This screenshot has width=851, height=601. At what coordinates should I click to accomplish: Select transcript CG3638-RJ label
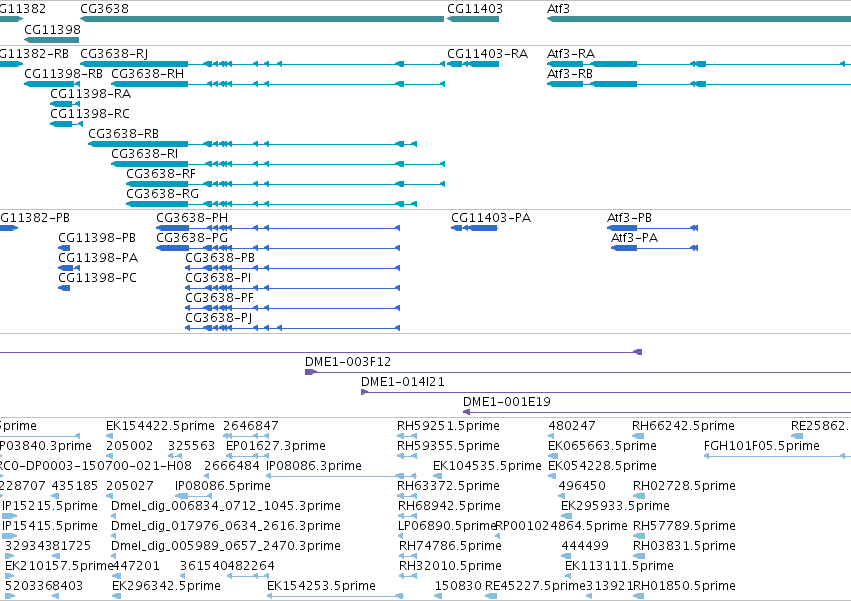tap(114, 54)
